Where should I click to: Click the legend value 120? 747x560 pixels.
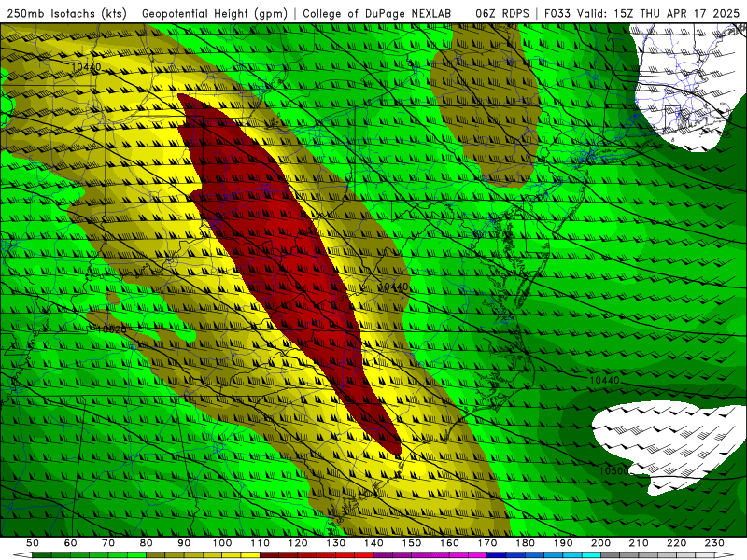coord(298,543)
